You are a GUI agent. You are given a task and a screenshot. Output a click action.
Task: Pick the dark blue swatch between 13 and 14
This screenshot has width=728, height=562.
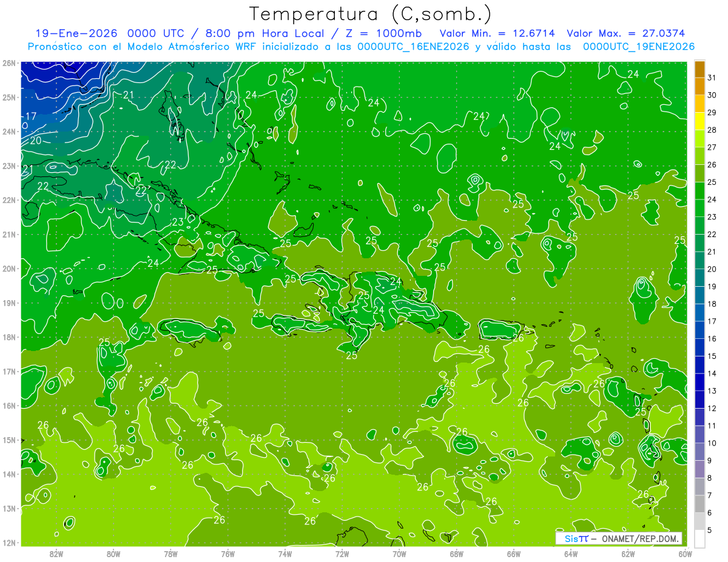point(699,383)
